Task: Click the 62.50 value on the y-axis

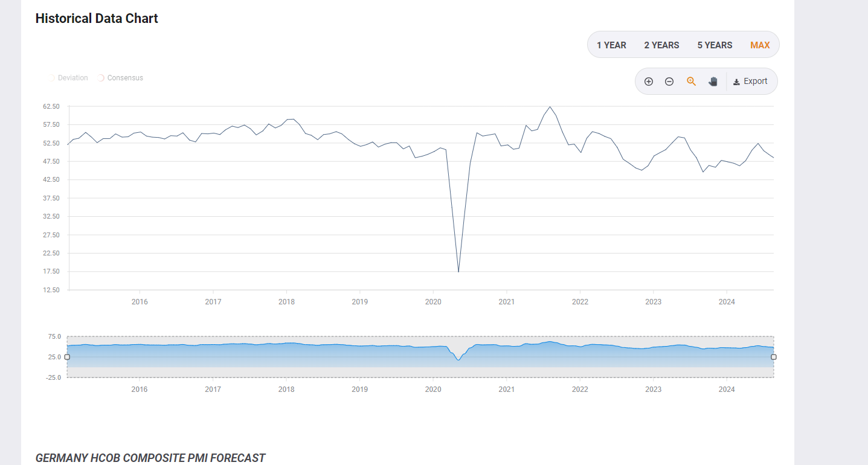Action: 51,106
